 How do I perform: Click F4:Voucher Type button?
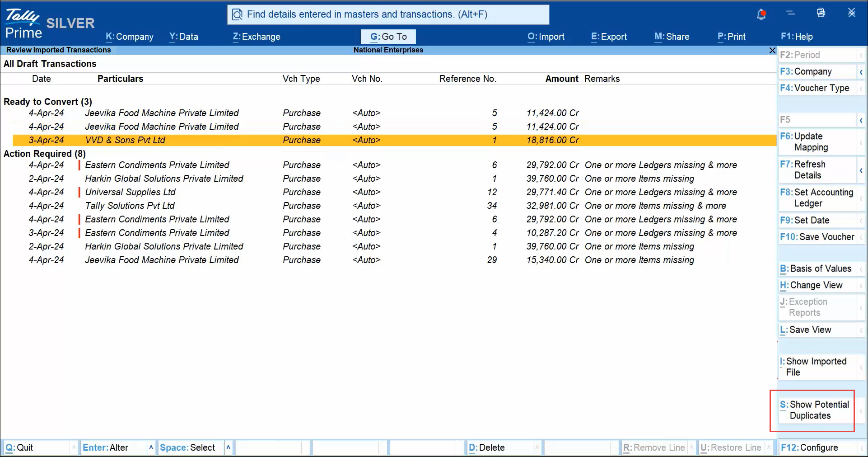point(817,88)
